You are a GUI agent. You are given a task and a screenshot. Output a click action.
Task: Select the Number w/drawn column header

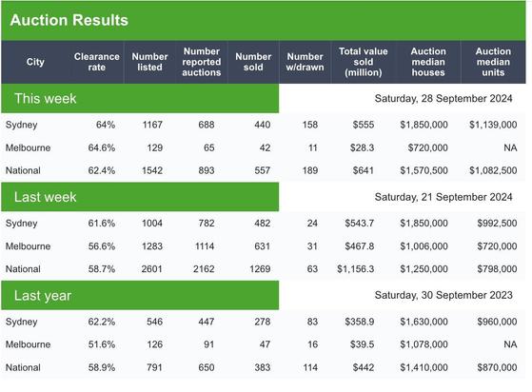click(x=305, y=62)
